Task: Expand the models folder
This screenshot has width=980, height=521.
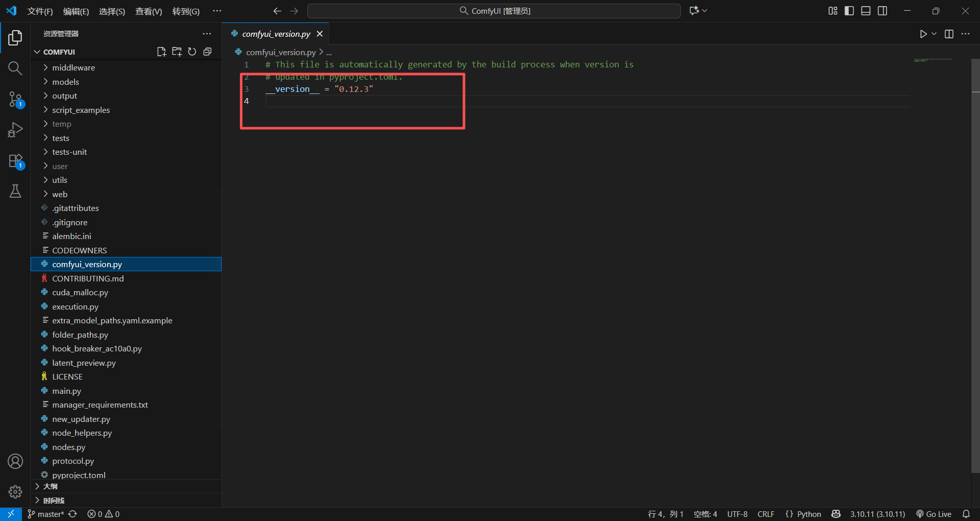Action: coord(126,82)
